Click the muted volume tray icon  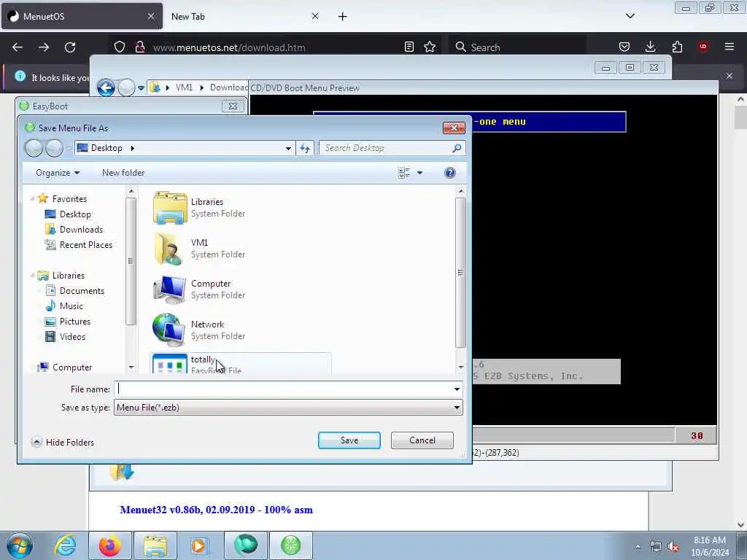[x=673, y=546]
